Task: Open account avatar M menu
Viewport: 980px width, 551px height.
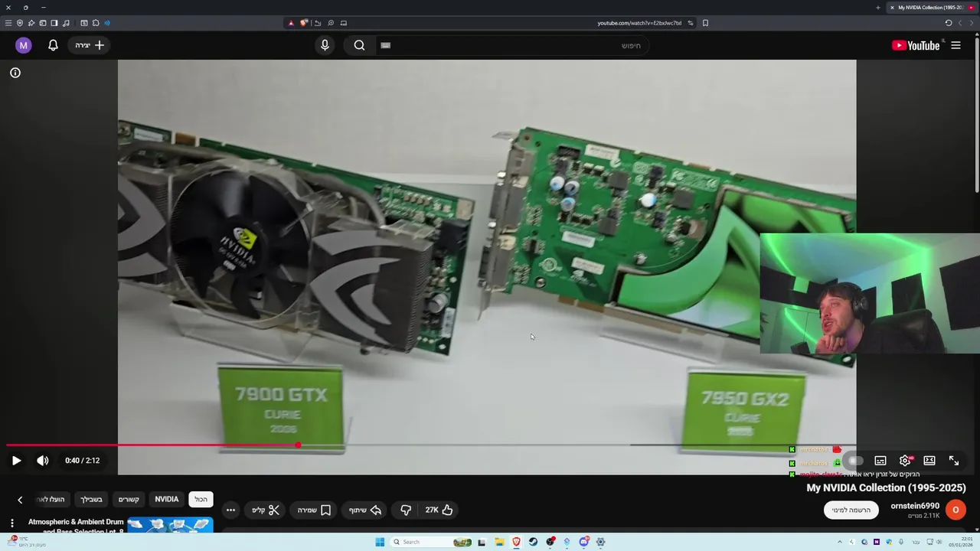Action: [x=23, y=45]
